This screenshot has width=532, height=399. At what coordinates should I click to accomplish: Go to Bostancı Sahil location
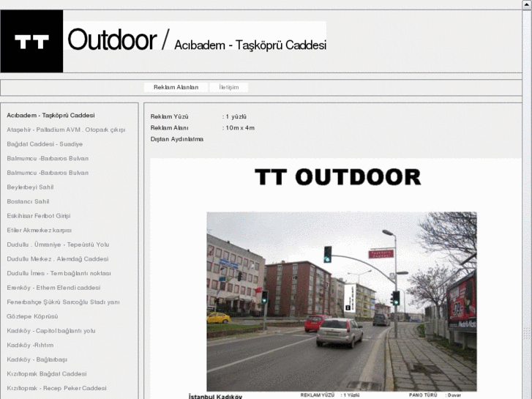coord(28,201)
